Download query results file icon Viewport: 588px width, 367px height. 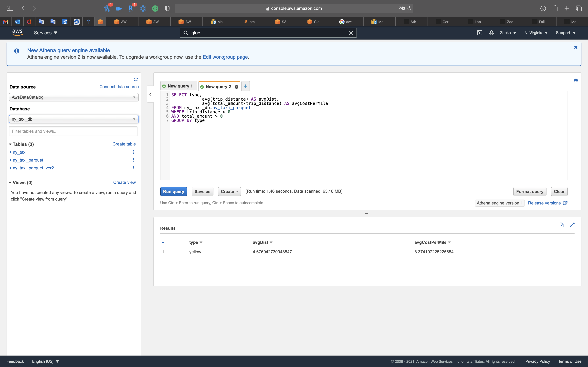click(x=561, y=225)
